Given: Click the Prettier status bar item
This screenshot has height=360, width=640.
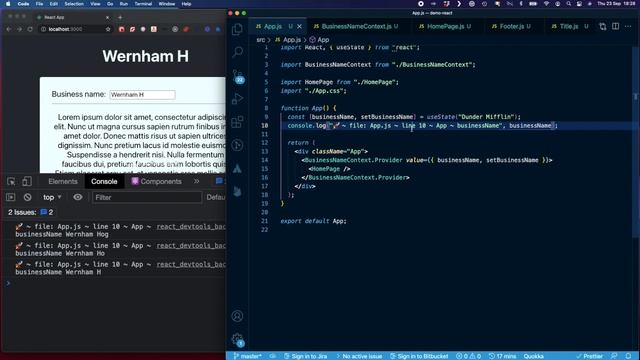Looking at the screenshot, I should click(589, 356).
